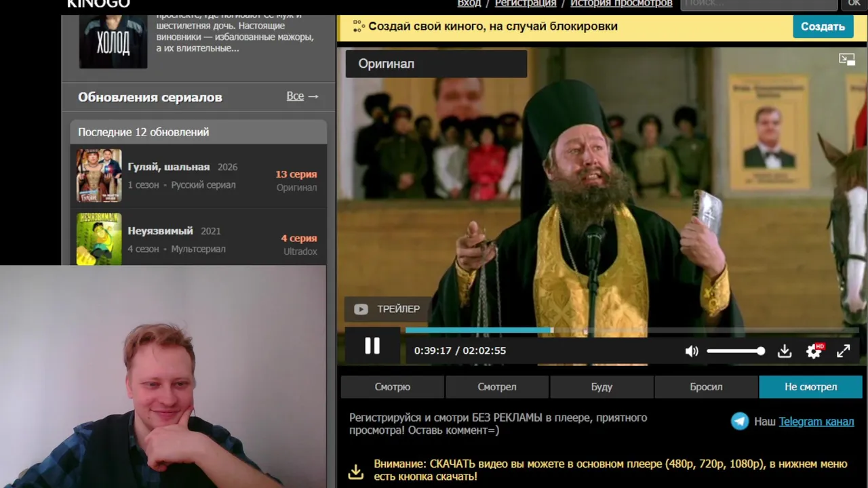Toggle picture-in-picture icon atop the player
The image size is (868, 488).
coord(847,60)
